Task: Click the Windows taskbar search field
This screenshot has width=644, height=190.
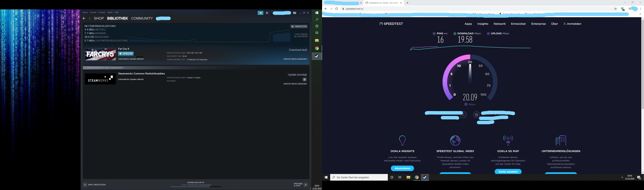Action: pyautogui.click(x=359, y=177)
